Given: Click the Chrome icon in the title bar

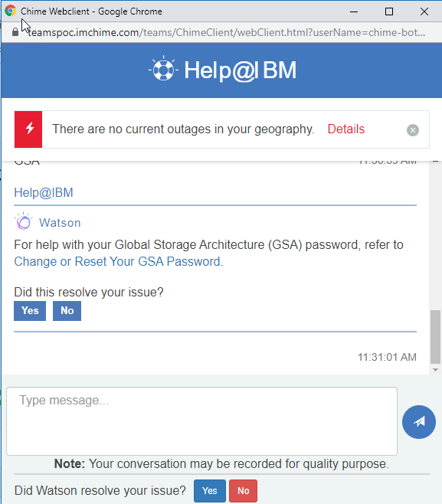Looking at the screenshot, I should [x=10, y=11].
